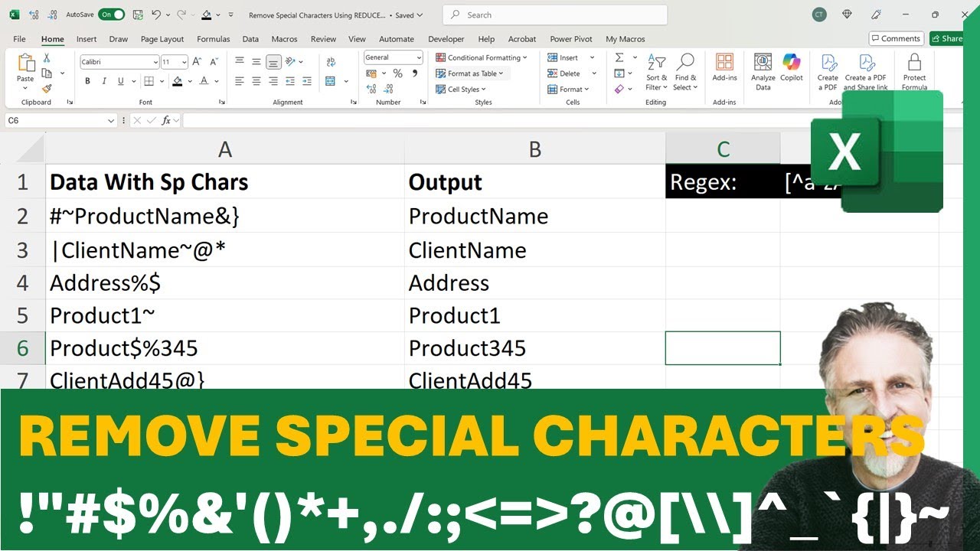Toggle Middle Align
980x551 pixels.
click(x=256, y=62)
